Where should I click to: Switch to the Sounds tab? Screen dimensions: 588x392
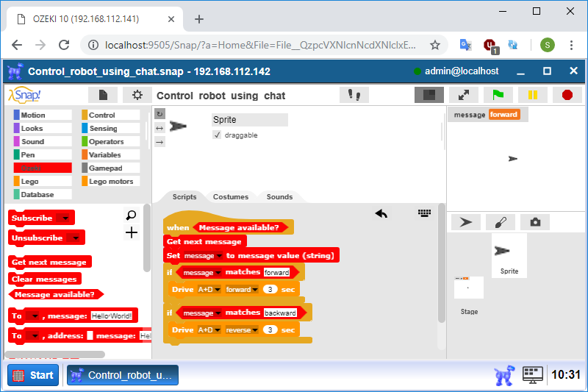point(279,196)
